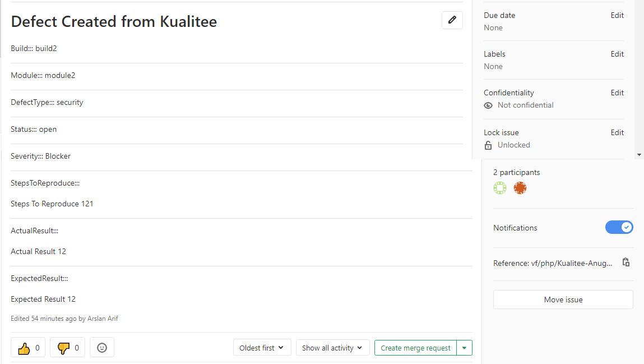Edit the Confidentiality setting
Viewport: 644px width, 364px height.
[617, 93]
